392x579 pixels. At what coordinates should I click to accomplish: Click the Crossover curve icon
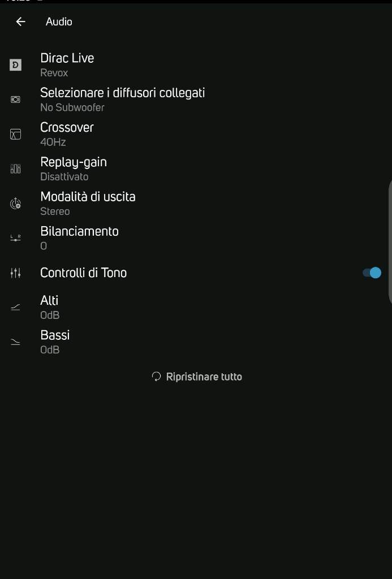15,134
